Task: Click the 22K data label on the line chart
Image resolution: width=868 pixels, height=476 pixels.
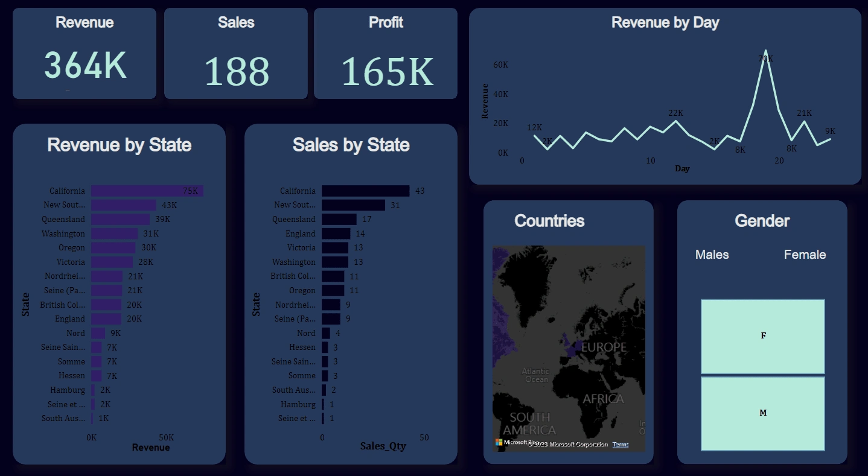Action: (675, 113)
